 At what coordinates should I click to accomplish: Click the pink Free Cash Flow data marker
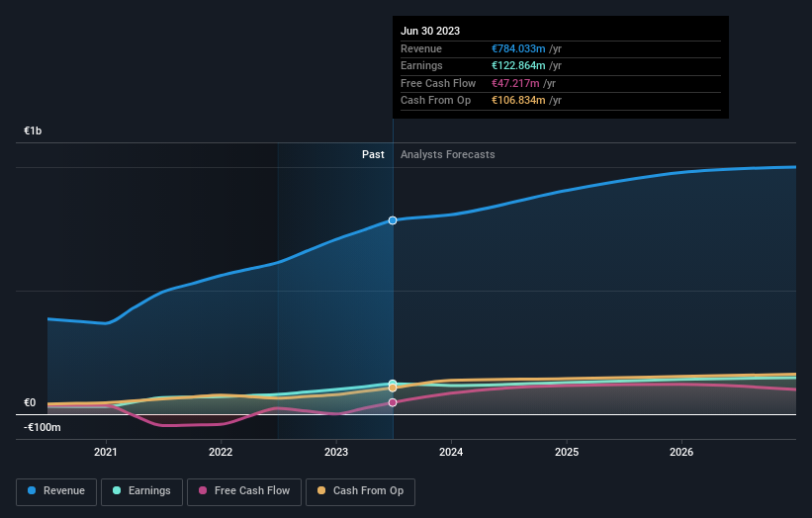(x=393, y=402)
